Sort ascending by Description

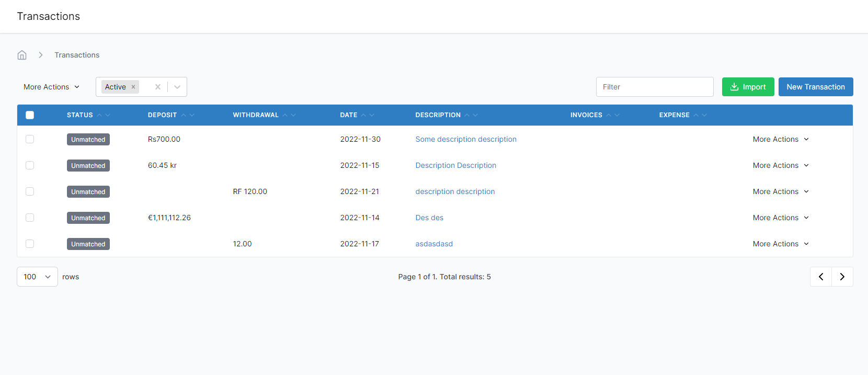(467, 115)
